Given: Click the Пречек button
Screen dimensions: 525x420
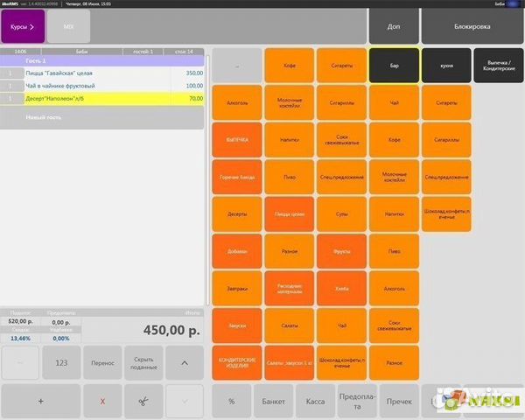Looking at the screenshot, I should pyautogui.click(x=399, y=400).
